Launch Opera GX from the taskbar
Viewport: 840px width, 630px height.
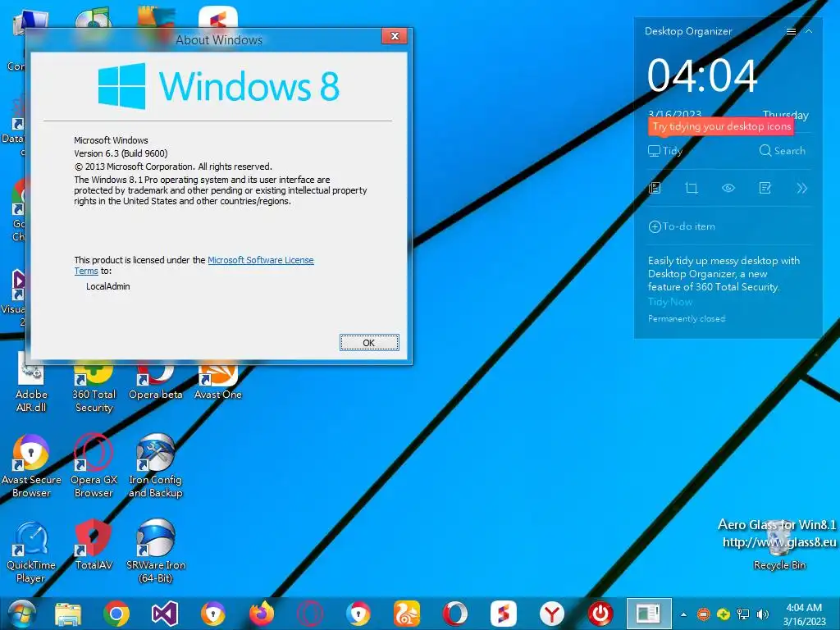[x=309, y=614]
